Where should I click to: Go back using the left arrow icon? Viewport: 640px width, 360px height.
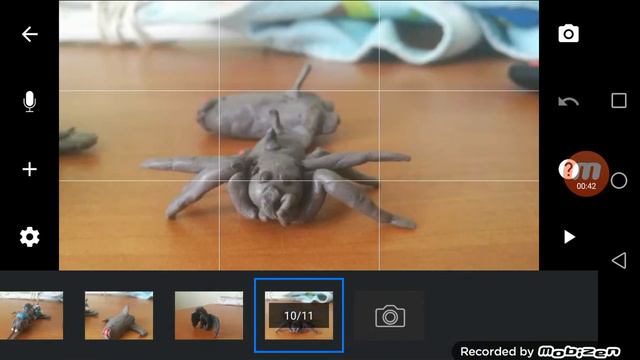pos(30,34)
